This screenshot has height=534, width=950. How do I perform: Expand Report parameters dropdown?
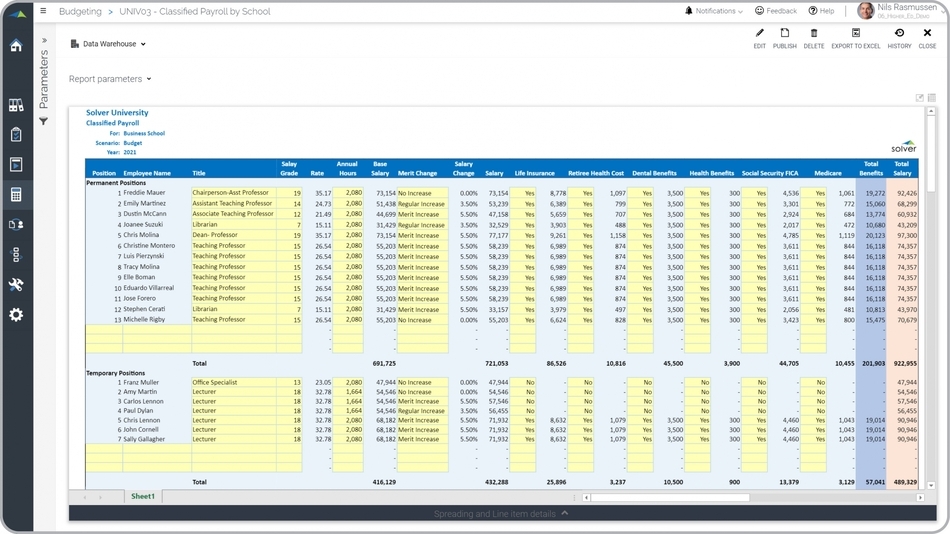110,79
